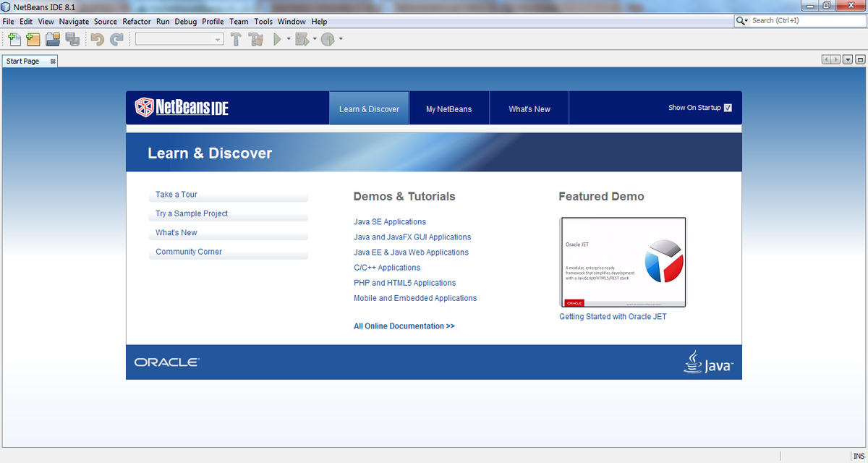Click the Save All disks icon
The width and height of the screenshot is (868, 463).
pos(72,39)
